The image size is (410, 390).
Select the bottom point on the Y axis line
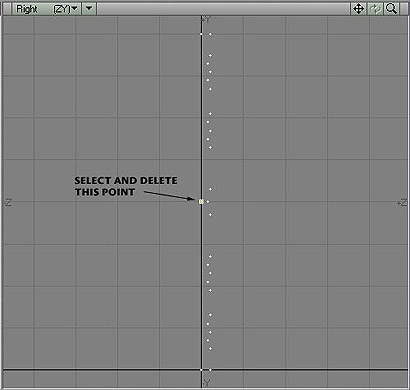201,370
